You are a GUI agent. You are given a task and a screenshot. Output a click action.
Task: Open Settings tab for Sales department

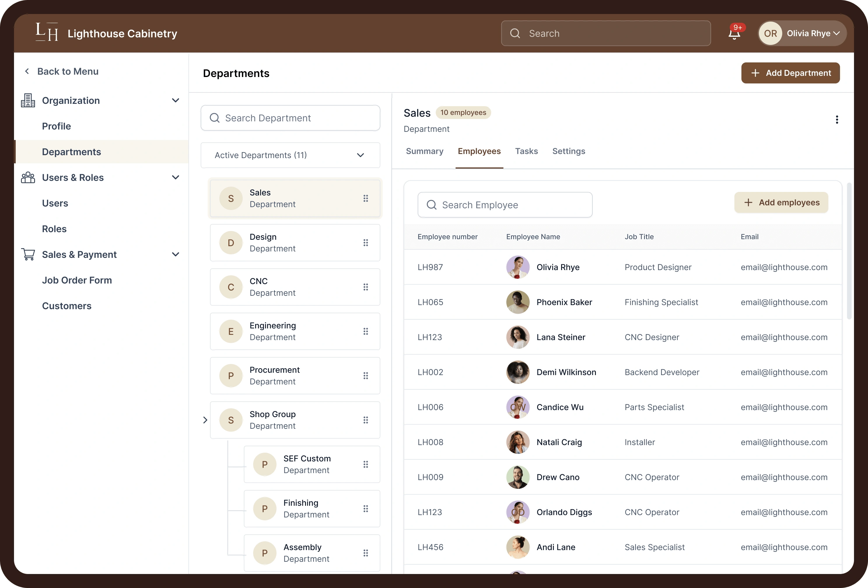568,152
